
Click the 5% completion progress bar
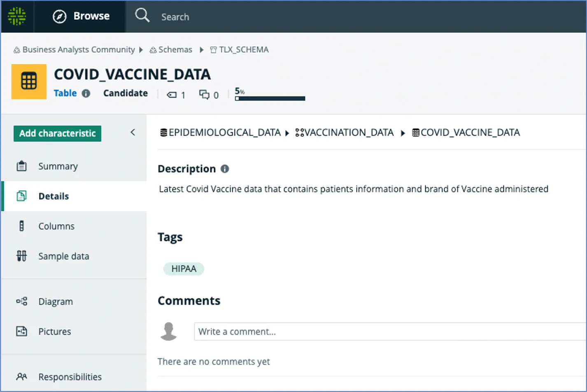[x=270, y=98]
